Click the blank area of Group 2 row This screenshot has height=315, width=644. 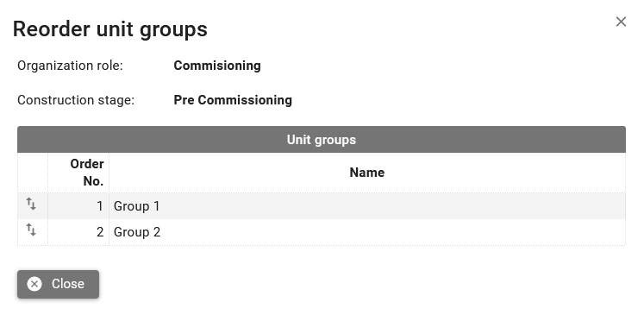pos(391,232)
